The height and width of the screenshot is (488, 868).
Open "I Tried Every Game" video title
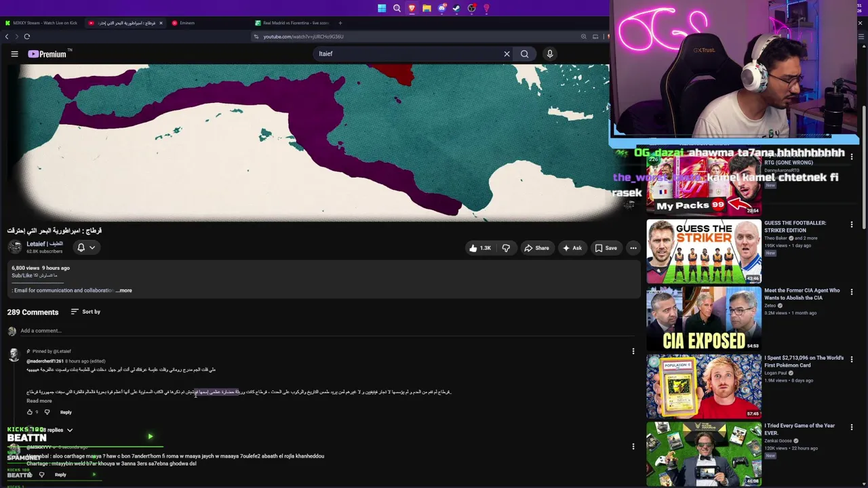800,429
